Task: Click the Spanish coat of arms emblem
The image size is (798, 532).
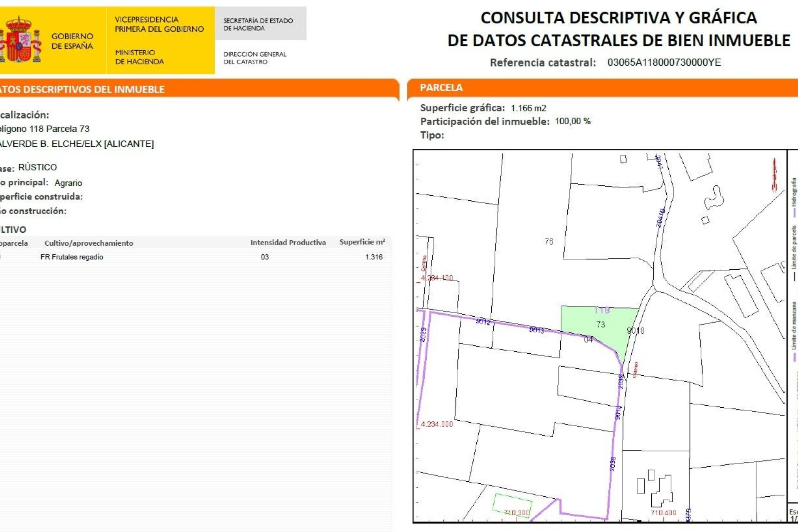Action: tap(17, 37)
